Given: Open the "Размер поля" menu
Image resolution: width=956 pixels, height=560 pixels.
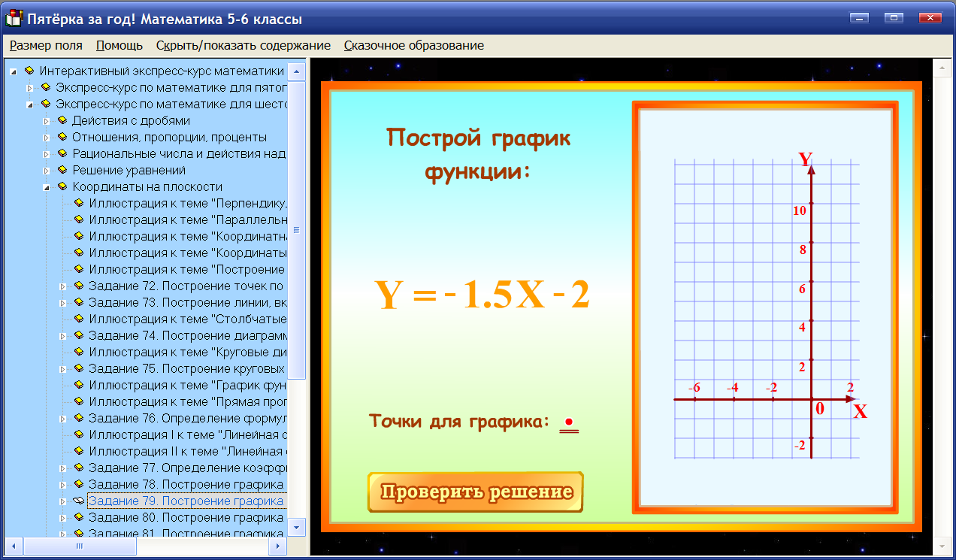Looking at the screenshot, I should (x=46, y=45).
